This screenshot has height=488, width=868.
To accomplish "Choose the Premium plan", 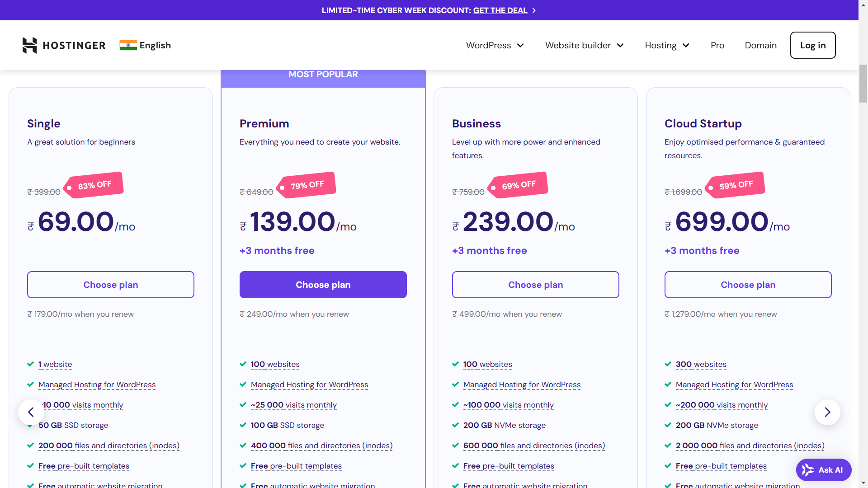I will click(x=323, y=285).
